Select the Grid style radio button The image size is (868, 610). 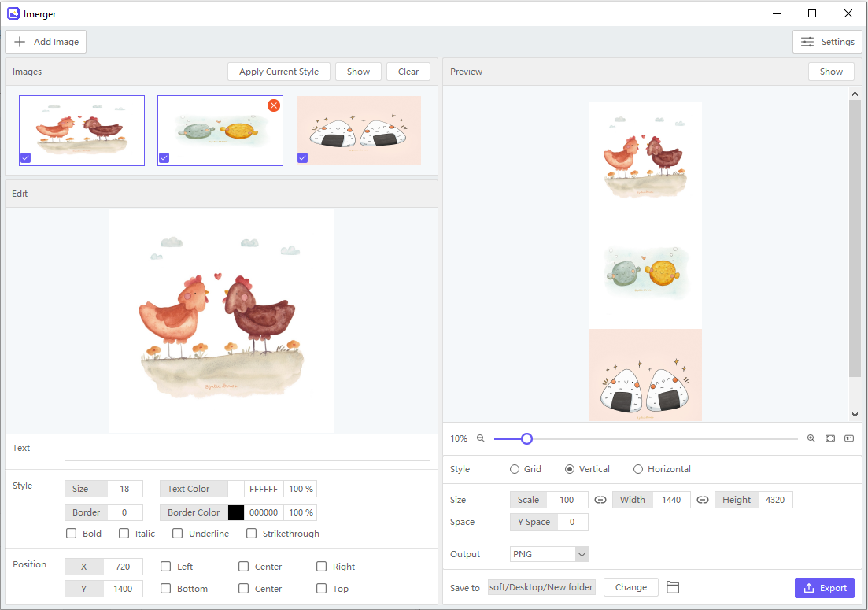(x=515, y=469)
